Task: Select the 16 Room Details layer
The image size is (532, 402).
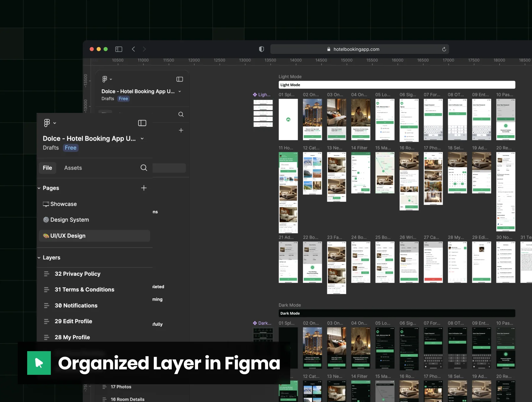Action: (x=127, y=399)
